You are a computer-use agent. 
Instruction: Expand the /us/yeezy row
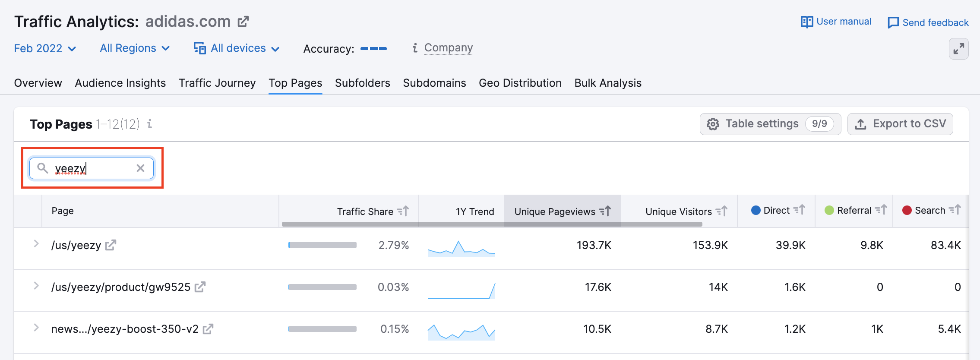(x=36, y=244)
